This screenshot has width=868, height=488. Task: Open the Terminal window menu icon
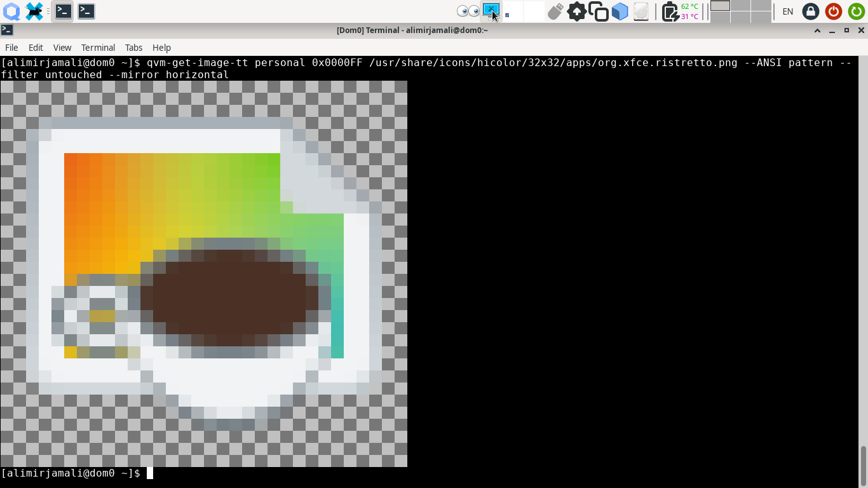(6, 30)
